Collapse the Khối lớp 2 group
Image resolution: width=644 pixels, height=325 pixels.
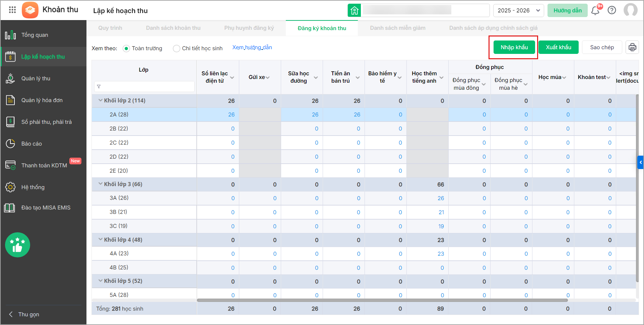[x=100, y=100]
